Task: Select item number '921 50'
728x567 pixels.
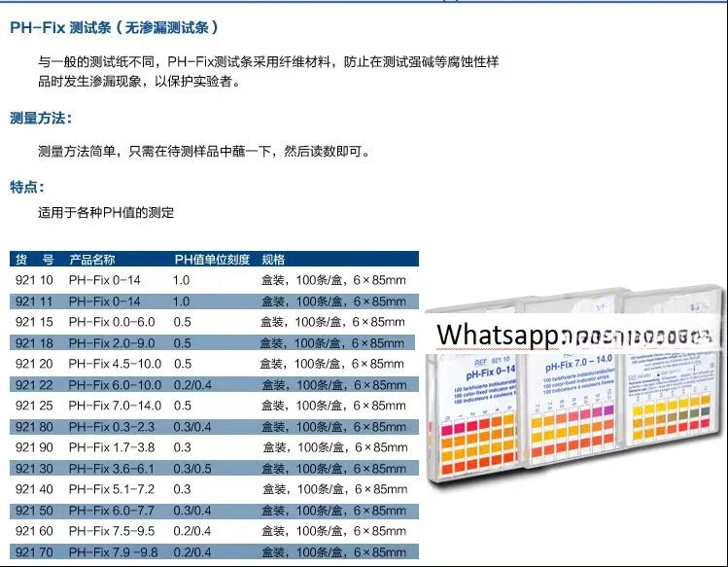Action: [34, 511]
